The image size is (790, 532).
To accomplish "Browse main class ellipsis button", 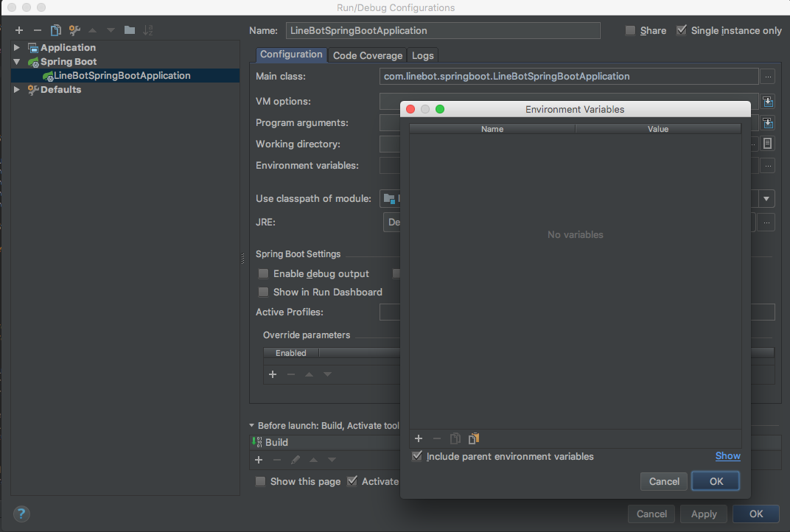I will pos(768,77).
